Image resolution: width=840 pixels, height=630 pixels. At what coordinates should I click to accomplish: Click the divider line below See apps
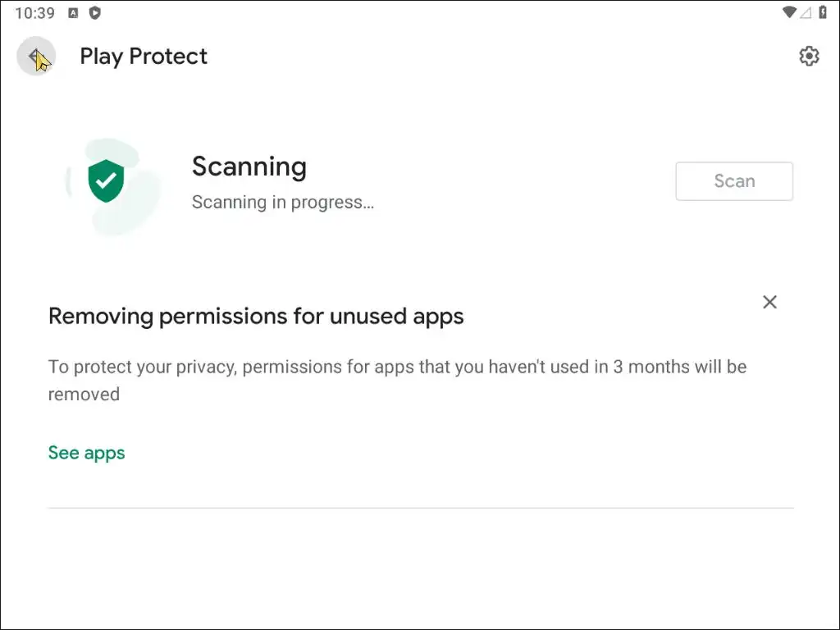(420, 508)
